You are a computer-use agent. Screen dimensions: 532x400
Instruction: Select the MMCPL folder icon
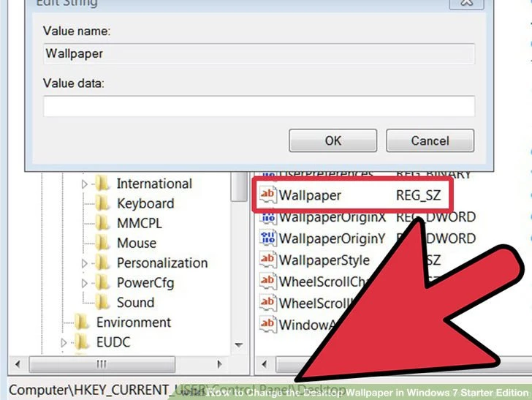click(102, 223)
